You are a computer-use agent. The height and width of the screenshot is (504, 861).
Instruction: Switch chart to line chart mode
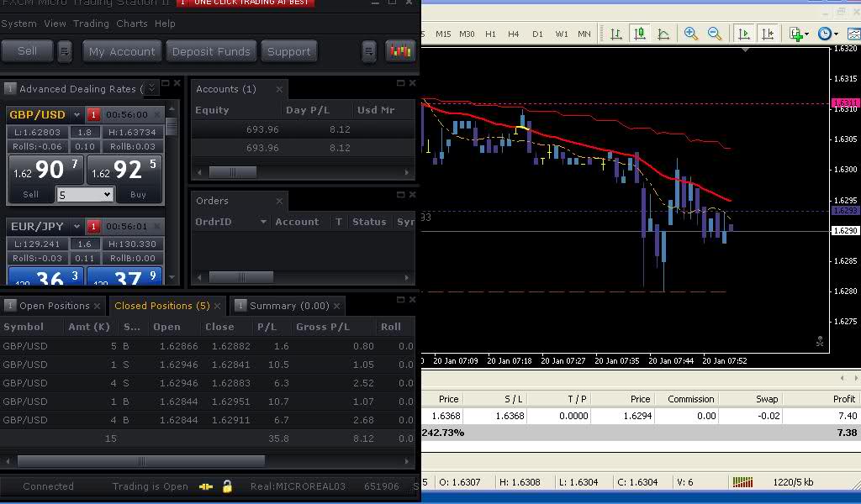[663, 34]
